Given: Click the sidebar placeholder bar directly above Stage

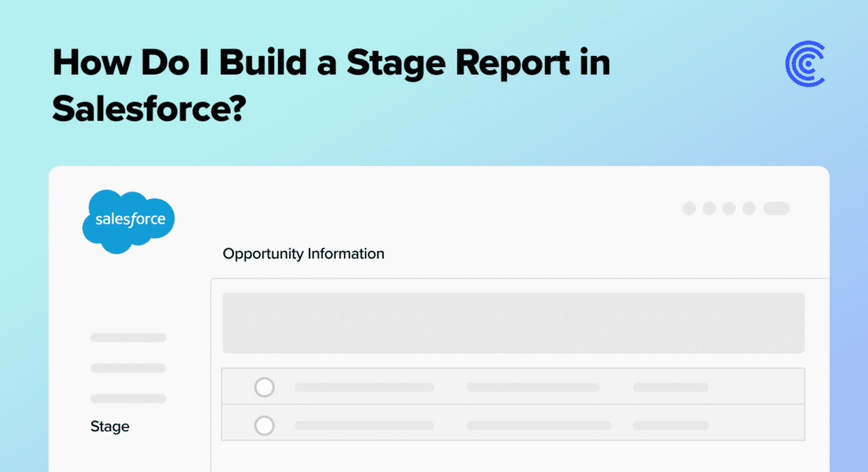Looking at the screenshot, I should click(x=128, y=398).
